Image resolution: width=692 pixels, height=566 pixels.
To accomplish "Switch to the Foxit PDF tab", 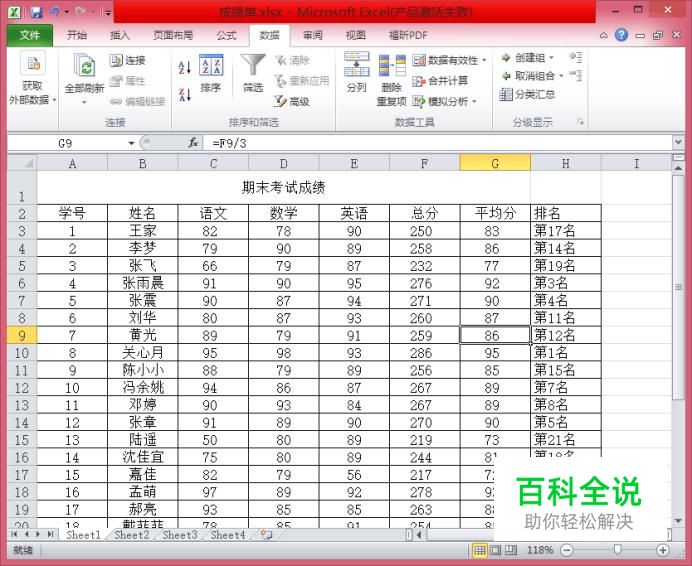I will (x=408, y=35).
